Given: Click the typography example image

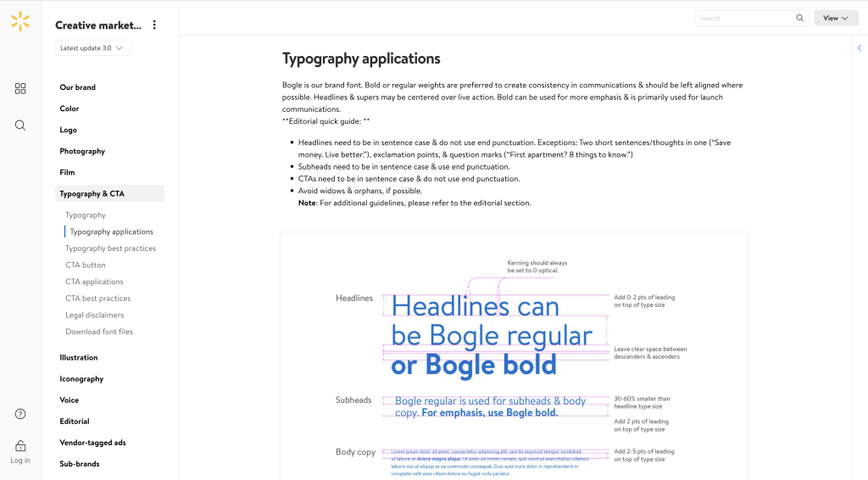Looking at the screenshot, I should pyautogui.click(x=514, y=356).
